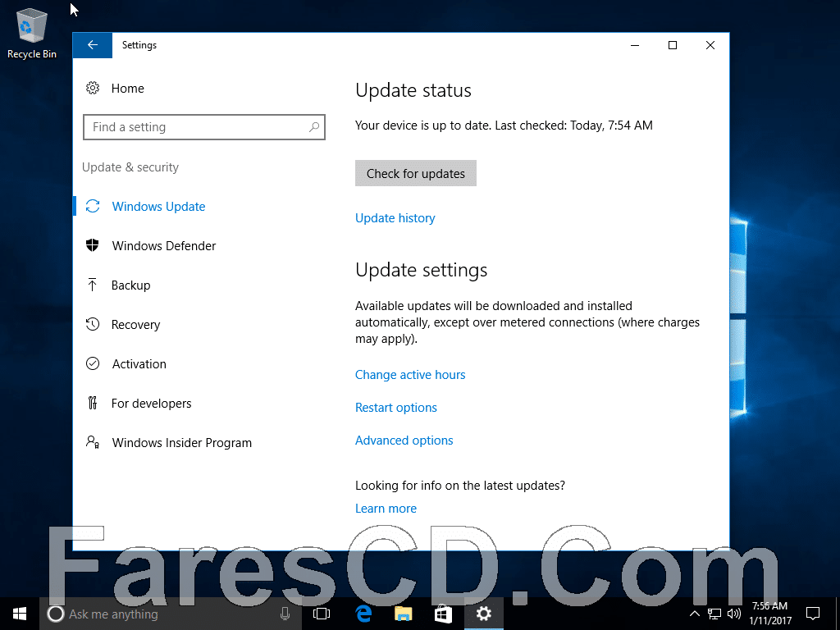Click the Cortana circle icon
This screenshot has height=630, width=840.
(56, 614)
